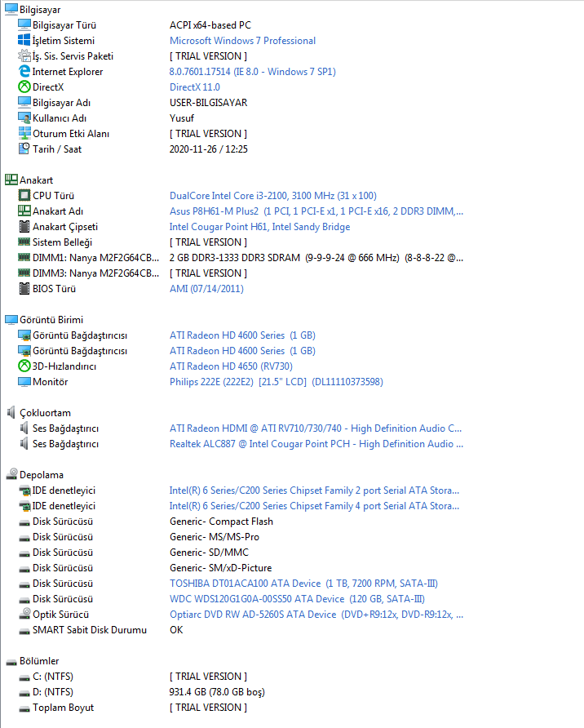Viewport: 584px width, 728px height.
Task: Open Intel Cougar Point H61 chipset link
Action: (x=259, y=227)
